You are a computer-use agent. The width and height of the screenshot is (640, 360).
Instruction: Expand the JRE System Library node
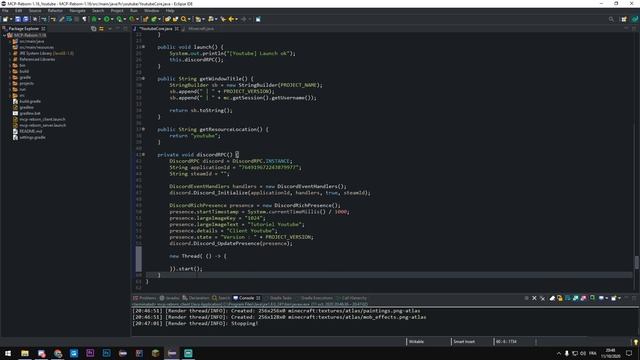point(10,53)
